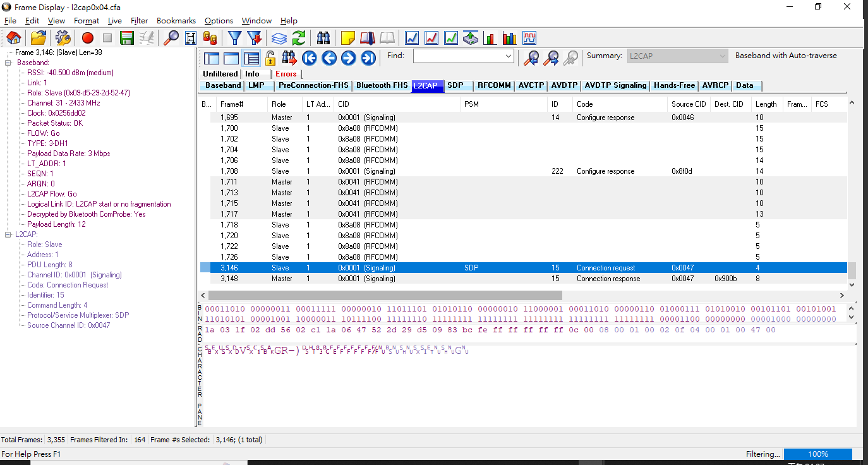
Task: Open the folder icon to load a file
Action: click(39, 38)
